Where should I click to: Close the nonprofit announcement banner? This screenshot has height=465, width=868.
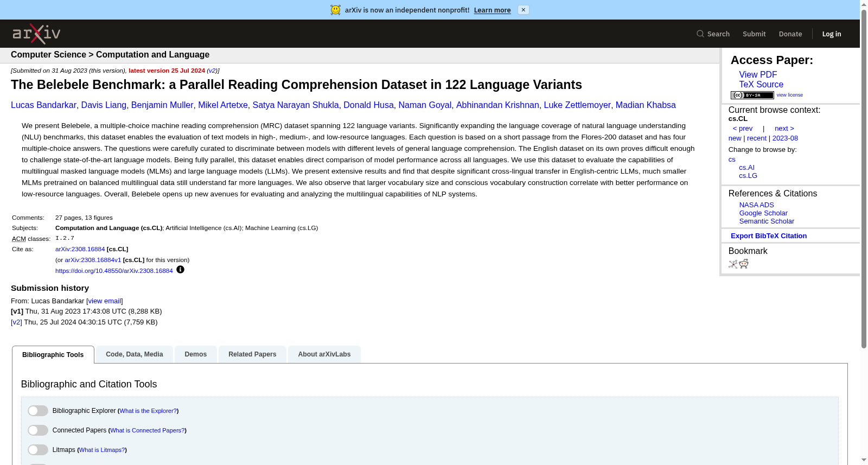[x=523, y=10]
